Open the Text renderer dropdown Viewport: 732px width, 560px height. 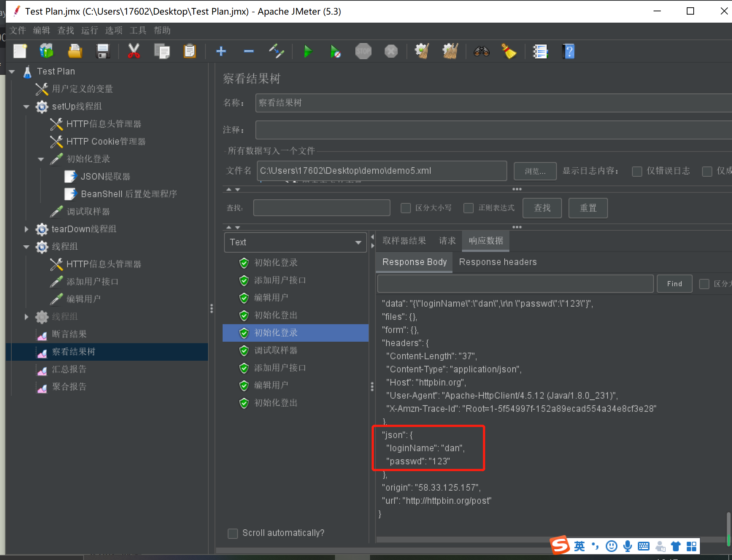[x=295, y=242]
